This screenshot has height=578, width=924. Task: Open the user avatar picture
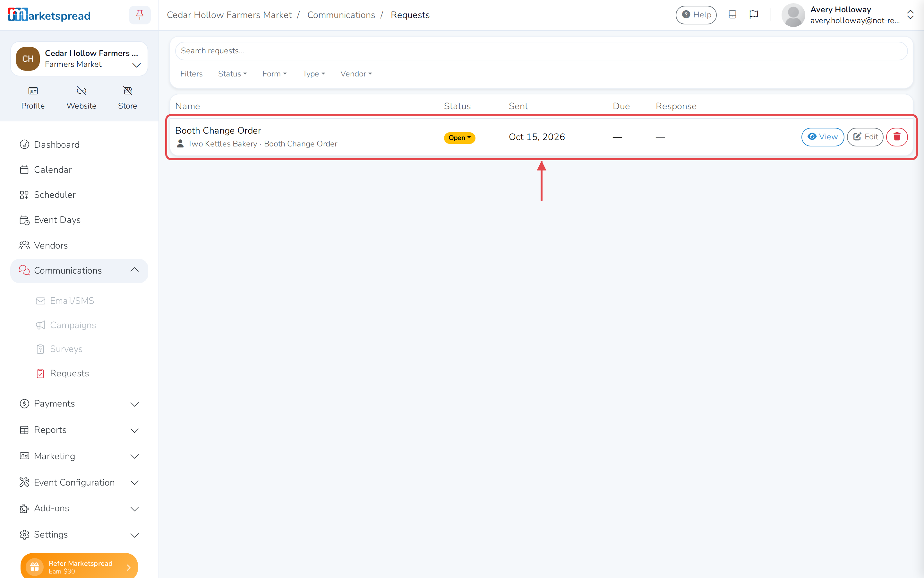[x=793, y=15]
